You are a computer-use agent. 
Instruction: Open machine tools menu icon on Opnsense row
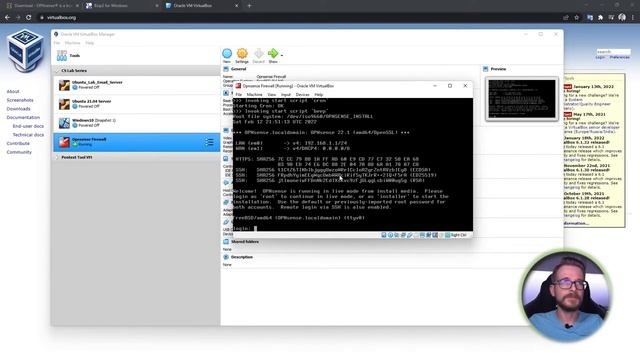click(209, 142)
